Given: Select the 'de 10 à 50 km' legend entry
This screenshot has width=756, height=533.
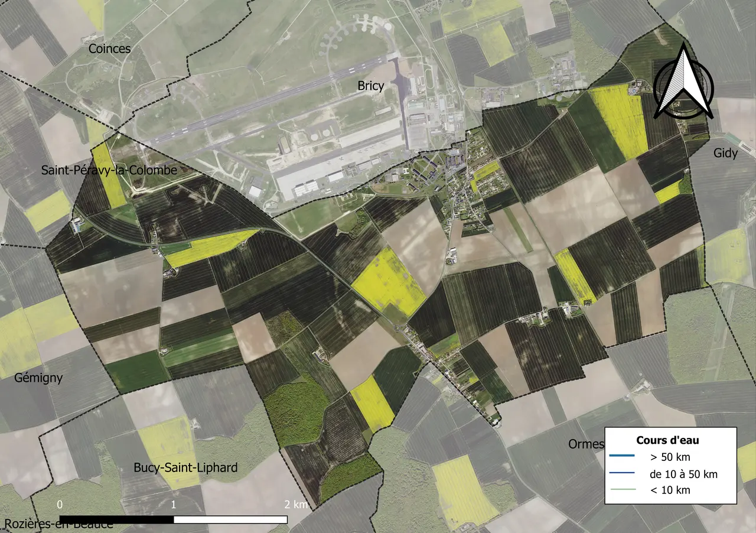Looking at the screenshot, I should [x=683, y=474].
